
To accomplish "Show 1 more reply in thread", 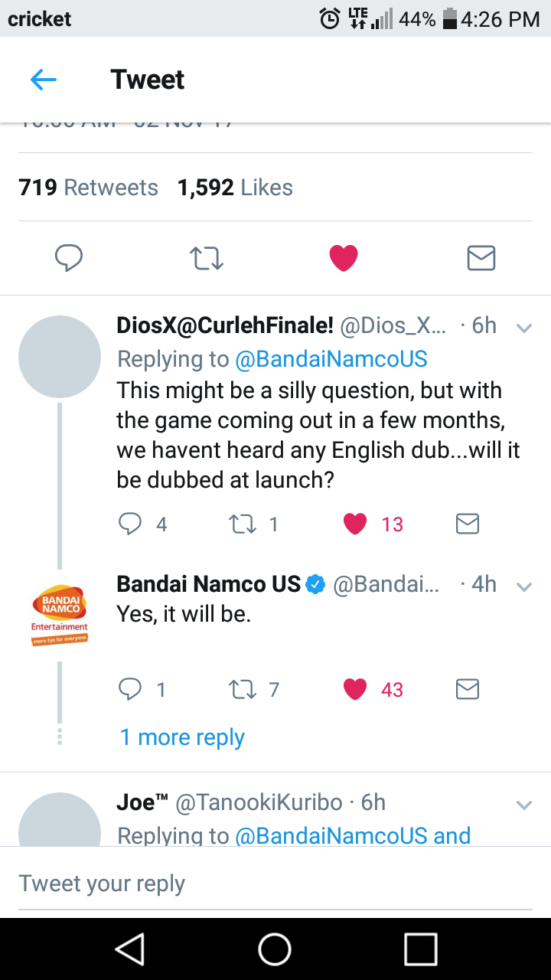I will pos(182,737).
